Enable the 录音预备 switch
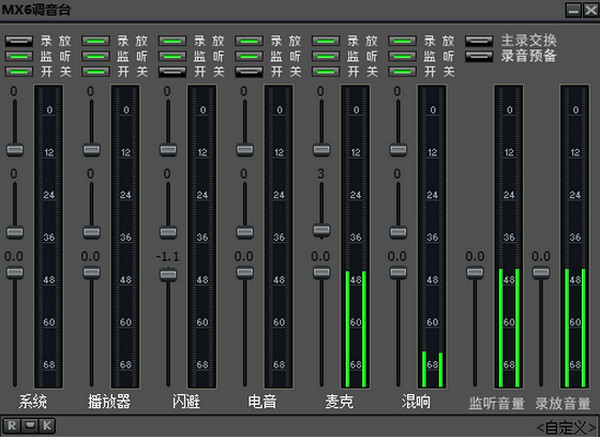600x437 pixels. [x=479, y=56]
